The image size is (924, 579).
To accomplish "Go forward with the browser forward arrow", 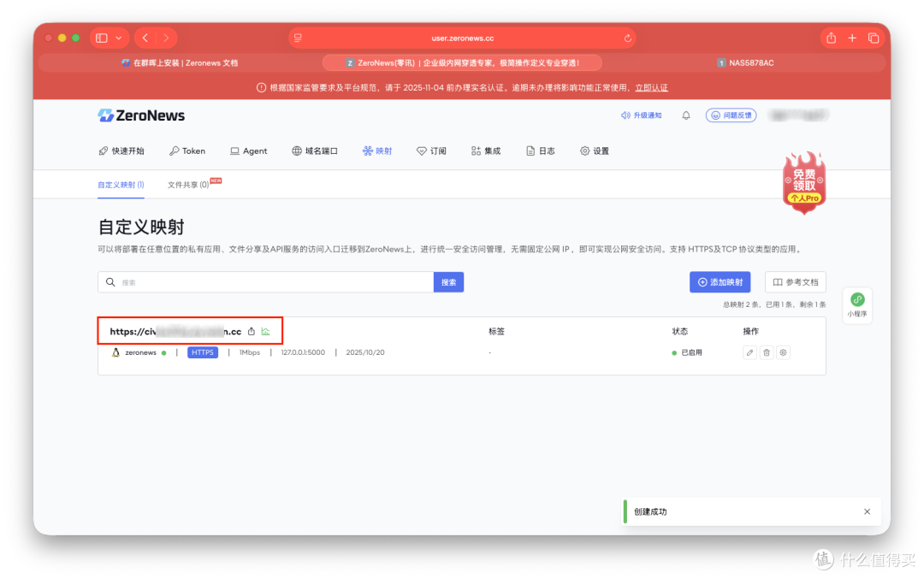I will (166, 38).
